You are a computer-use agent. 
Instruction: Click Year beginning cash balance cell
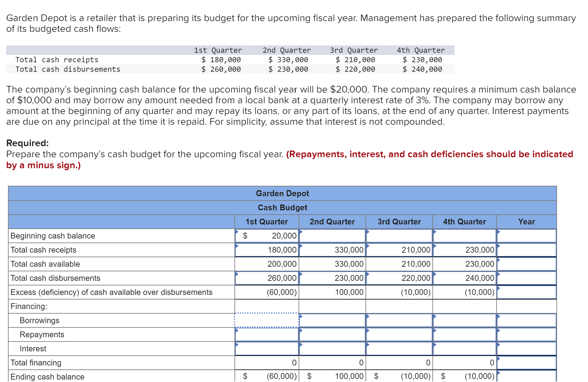point(527,236)
